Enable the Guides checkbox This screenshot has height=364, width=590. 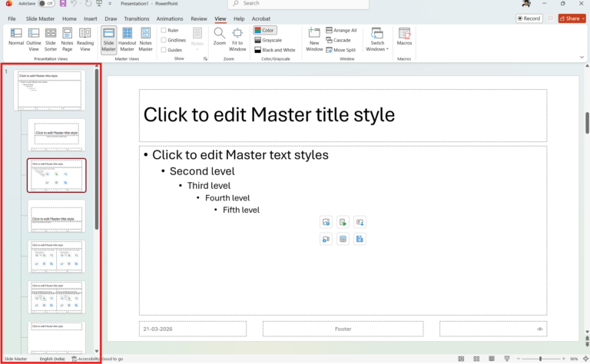164,50
